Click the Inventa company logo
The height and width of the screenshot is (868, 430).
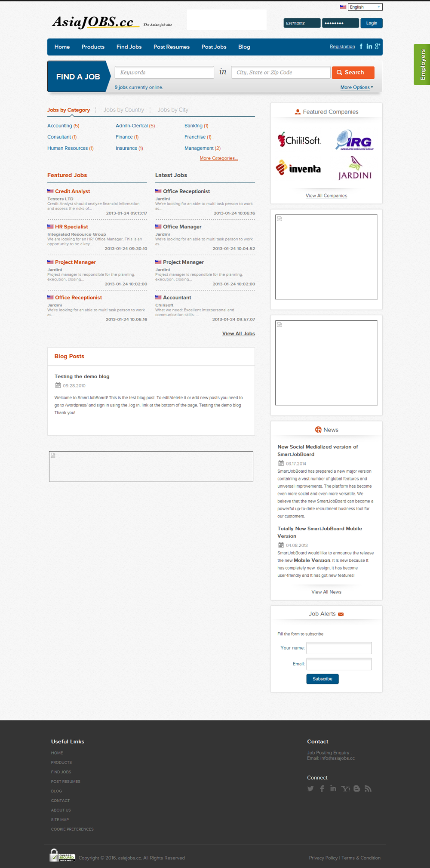[x=298, y=168]
